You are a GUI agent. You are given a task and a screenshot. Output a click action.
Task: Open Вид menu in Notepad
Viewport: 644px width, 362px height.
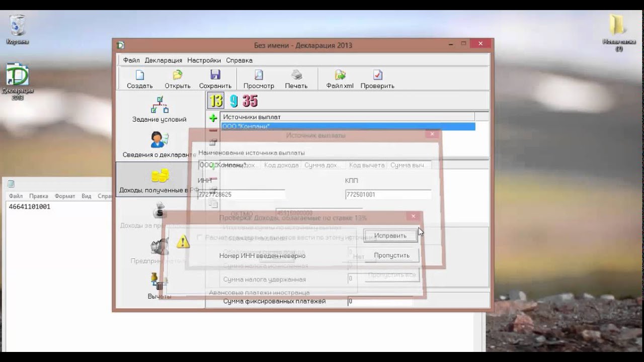click(x=87, y=196)
